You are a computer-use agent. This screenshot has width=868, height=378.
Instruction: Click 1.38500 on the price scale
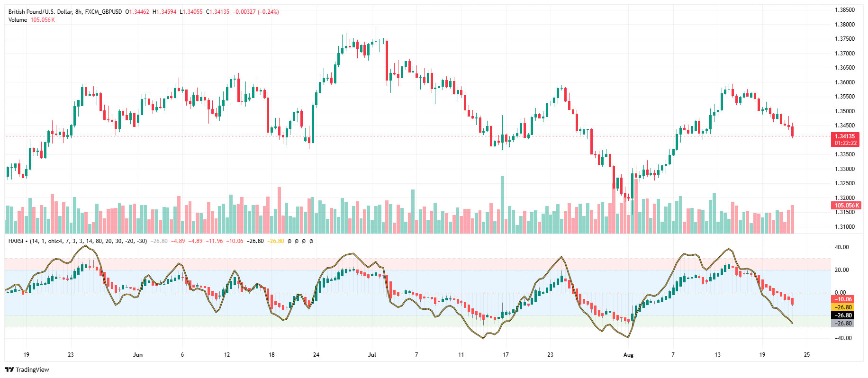tap(844, 10)
